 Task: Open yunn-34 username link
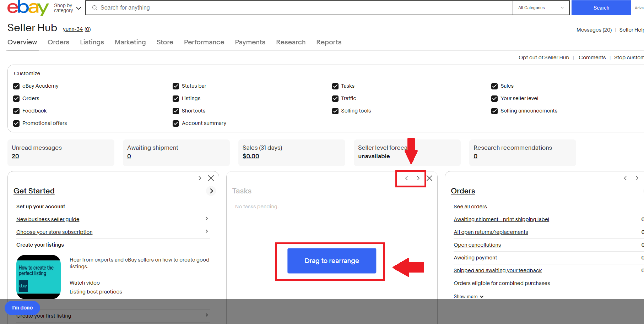click(73, 29)
